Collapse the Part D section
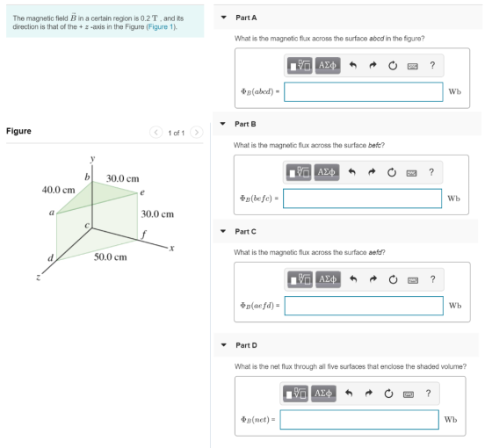The image size is (492, 448). pos(224,345)
